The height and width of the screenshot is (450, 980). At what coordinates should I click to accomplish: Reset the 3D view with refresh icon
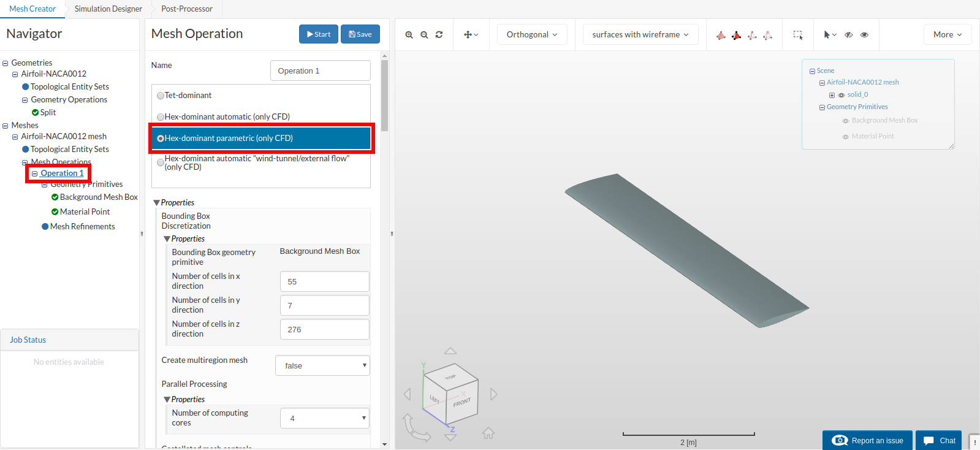pyautogui.click(x=439, y=35)
